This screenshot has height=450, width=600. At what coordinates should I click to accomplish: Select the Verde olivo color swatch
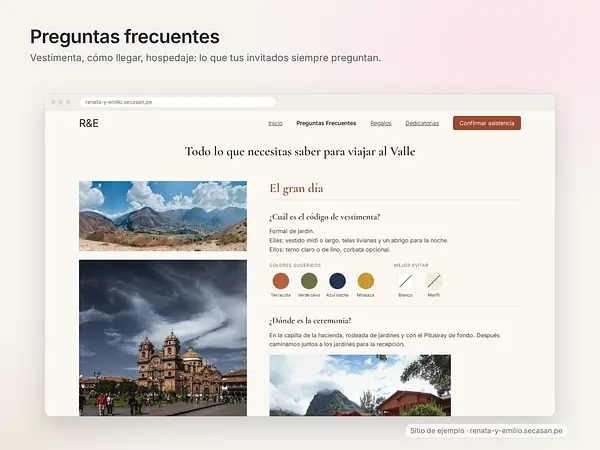(x=309, y=281)
